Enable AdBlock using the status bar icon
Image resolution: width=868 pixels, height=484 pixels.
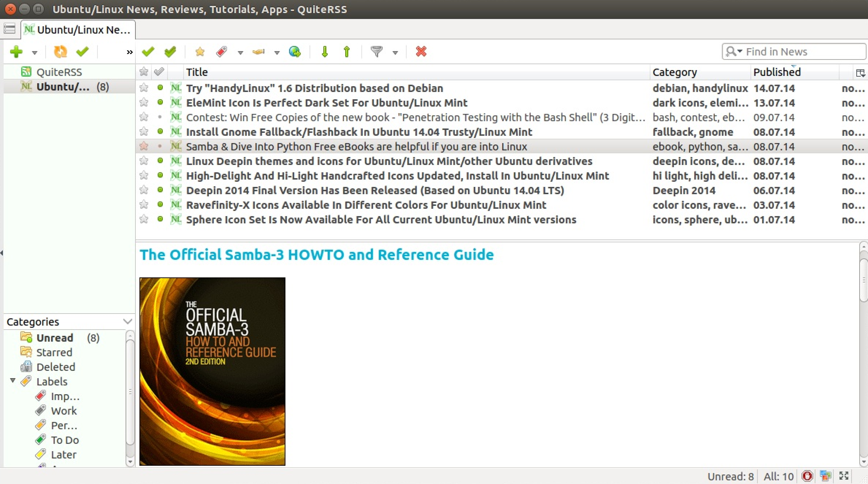coord(807,476)
